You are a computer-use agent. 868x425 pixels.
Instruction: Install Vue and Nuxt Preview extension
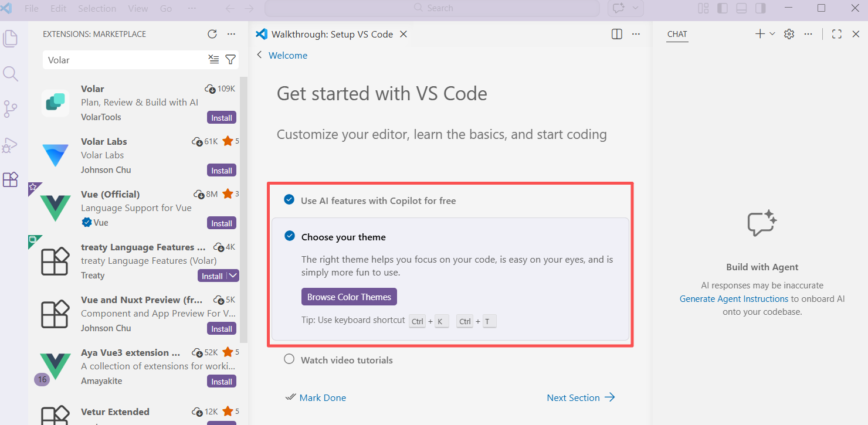click(x=222, y=329)
